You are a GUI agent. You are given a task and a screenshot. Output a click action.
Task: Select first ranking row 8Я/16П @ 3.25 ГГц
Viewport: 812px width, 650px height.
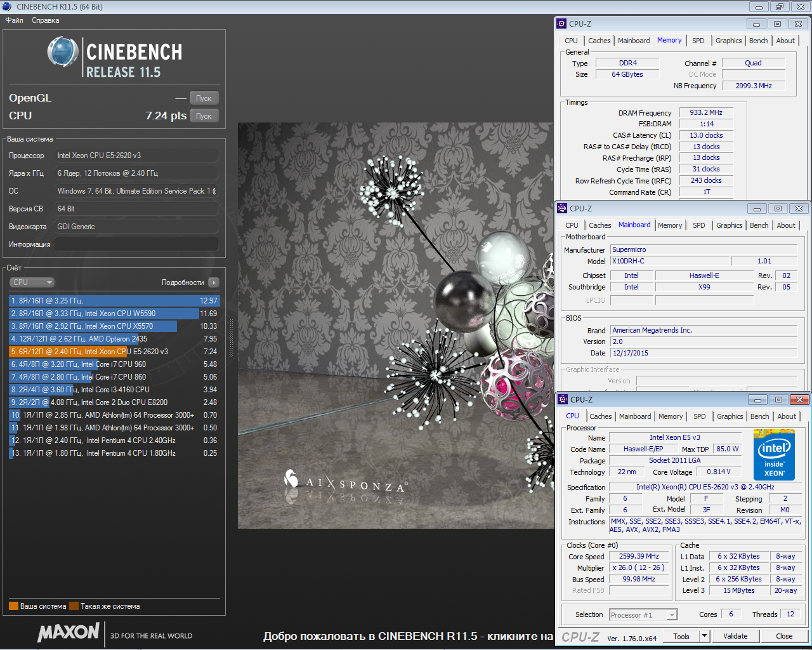tap(114, 301)
